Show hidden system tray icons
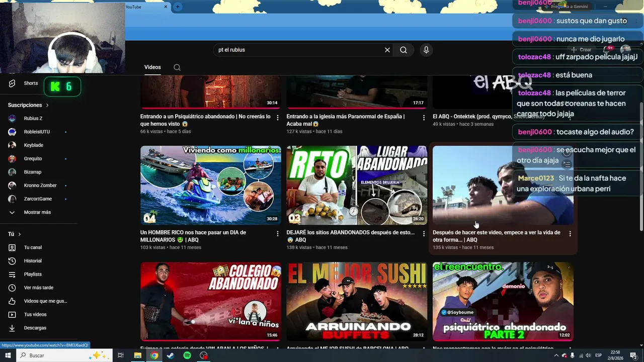Screen dimensions: 644x362 pos(556,355)
